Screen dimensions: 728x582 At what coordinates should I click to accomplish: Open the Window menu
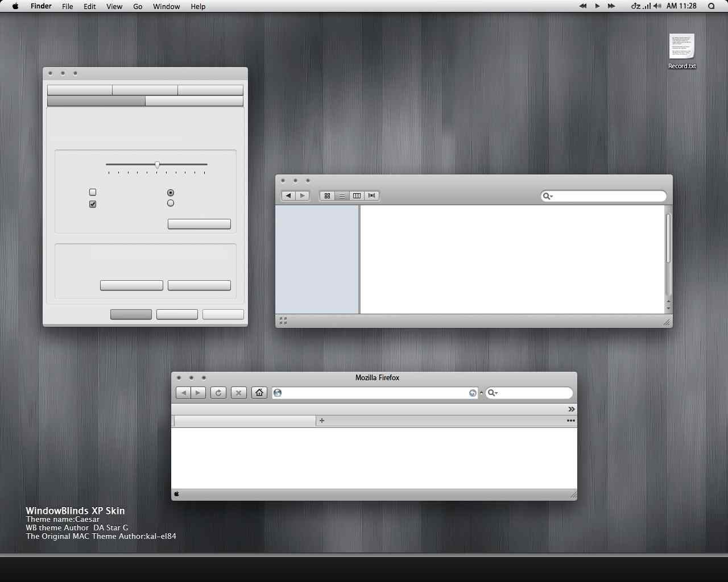(167, 6)
